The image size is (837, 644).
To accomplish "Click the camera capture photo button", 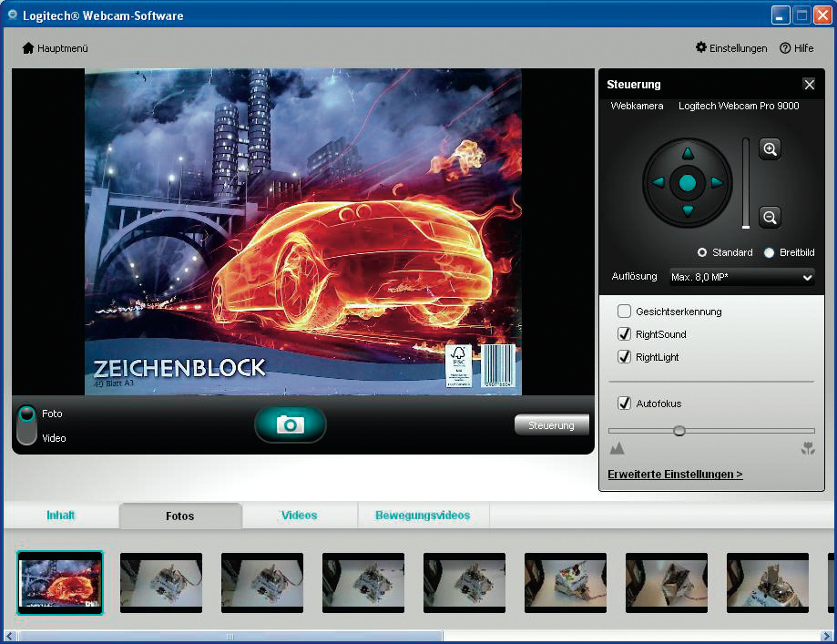I will tap(290, 424).
